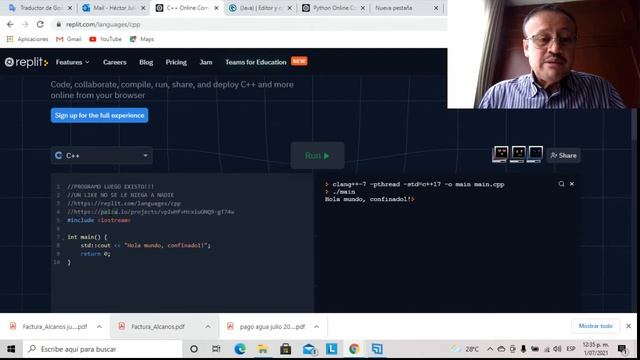The height and width of the screenshot is (360, 640).
Task: Open the Aplicaciones bookmark
Action: pos(28,39)
